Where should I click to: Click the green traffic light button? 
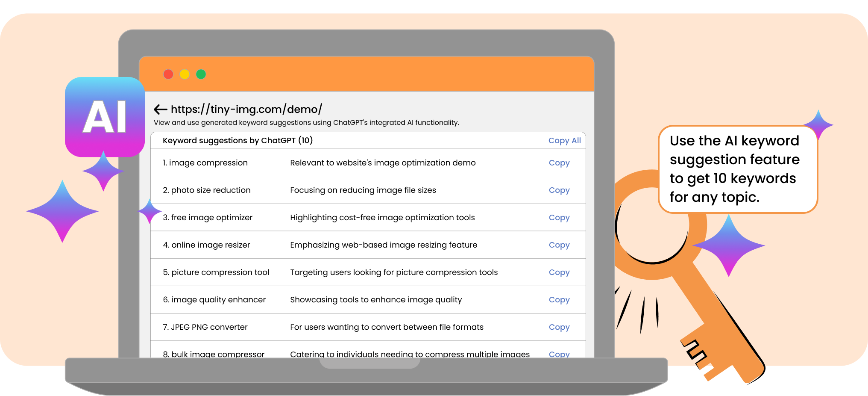201,74
